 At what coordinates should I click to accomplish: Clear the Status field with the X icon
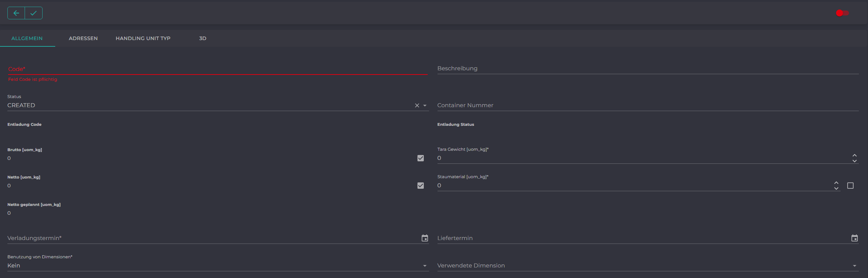pyautogui.click(x=417, y=105)
